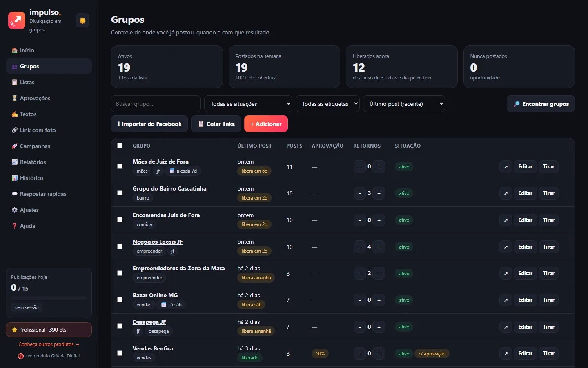Focus the Buscar grupo search field
Image resolution: width=588 pixels, height=368 pixels.
tap(156, 104)
